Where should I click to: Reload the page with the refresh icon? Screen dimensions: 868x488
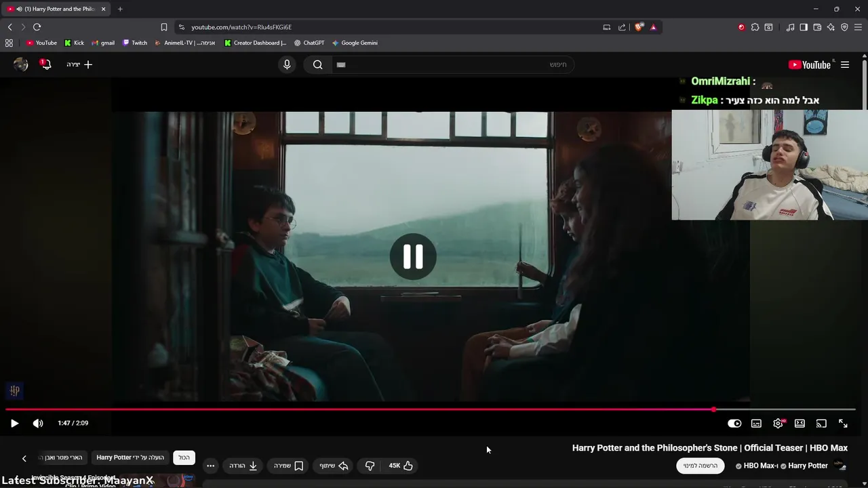click(37, 27)
